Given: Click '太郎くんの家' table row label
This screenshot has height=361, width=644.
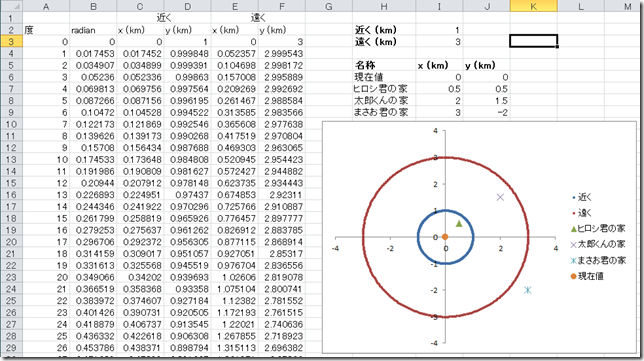Looking at the screenshot, I should coord(384,101).
